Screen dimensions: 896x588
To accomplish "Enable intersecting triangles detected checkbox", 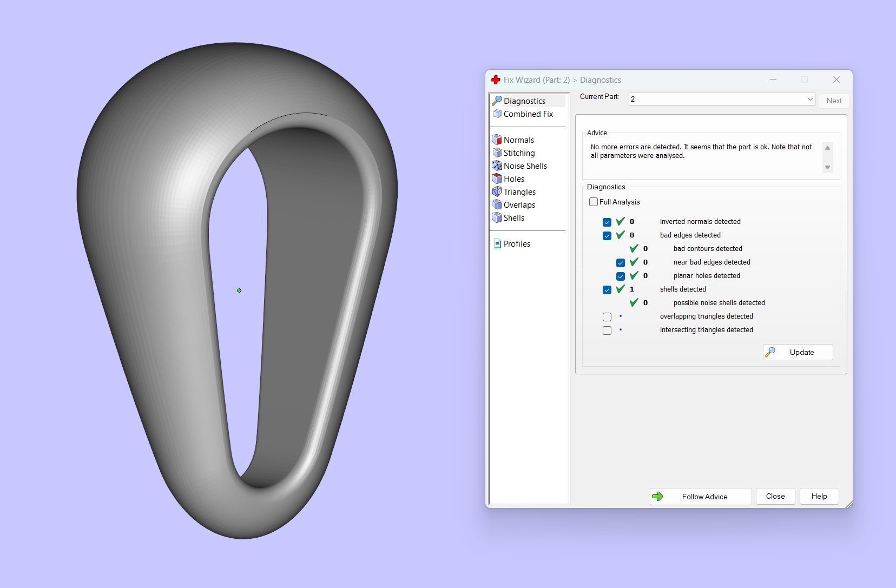I will pos(607,330).
